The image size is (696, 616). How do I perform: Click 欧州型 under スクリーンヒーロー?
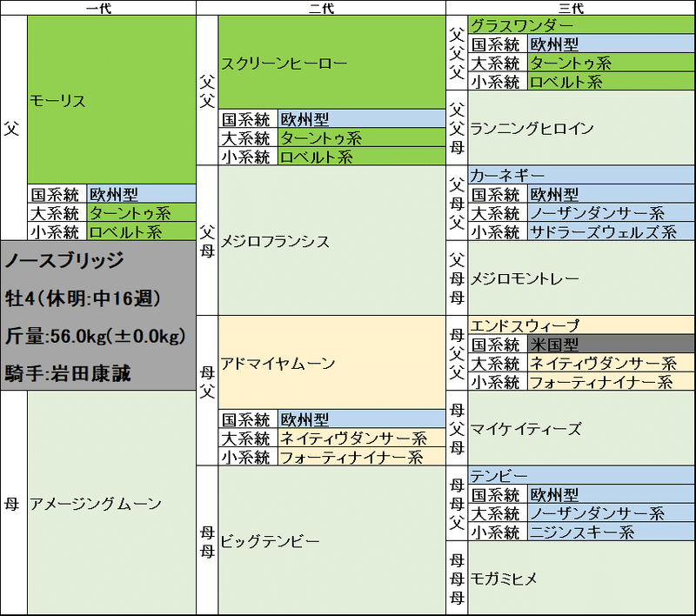point(362,119)
